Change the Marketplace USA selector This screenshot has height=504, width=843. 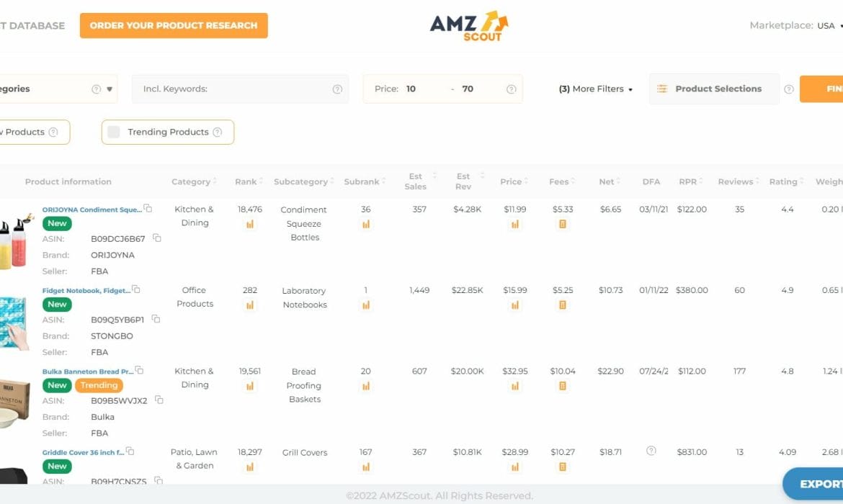(x=829, y=26)
